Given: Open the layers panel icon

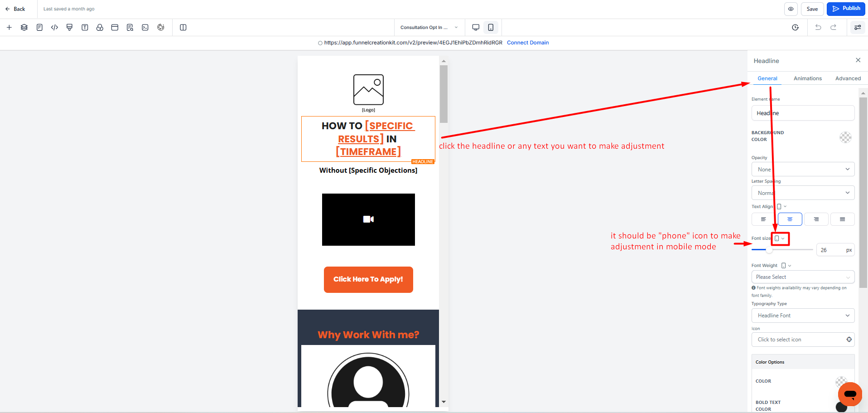Looking at the screenshot, I should point(24,28).
